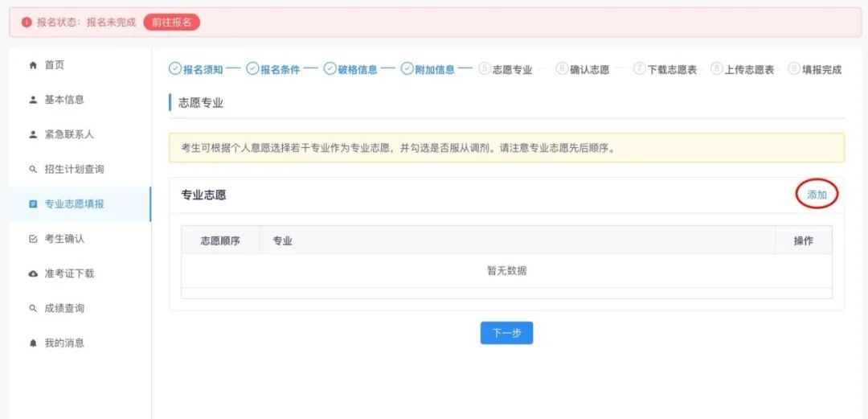This screenshot has width=868, height=419.
Task: Open 我的消息 sidebar item
Action: click(x=80, y=343)
